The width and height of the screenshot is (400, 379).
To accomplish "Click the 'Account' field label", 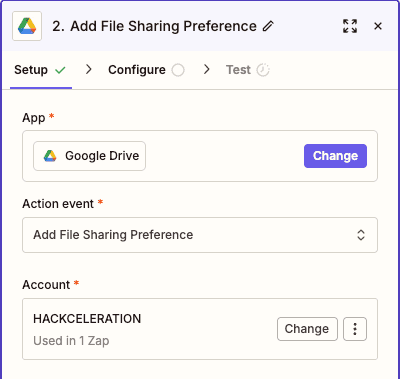I will pos(46,285).
